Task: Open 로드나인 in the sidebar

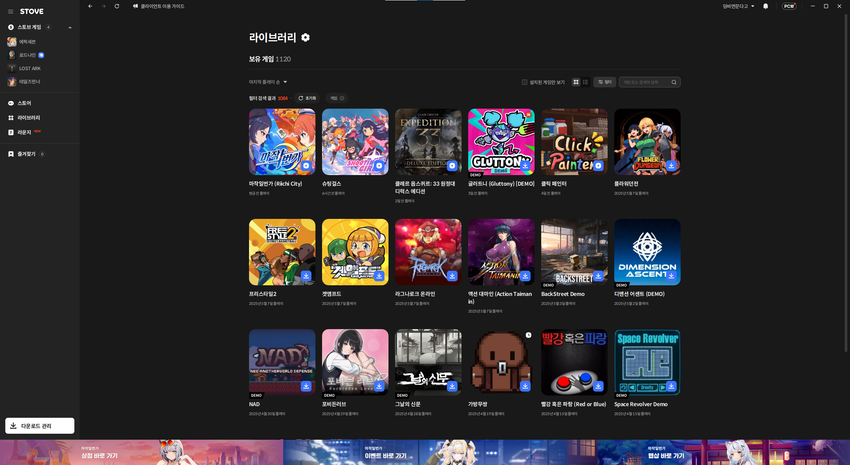Action: (25, 55)
